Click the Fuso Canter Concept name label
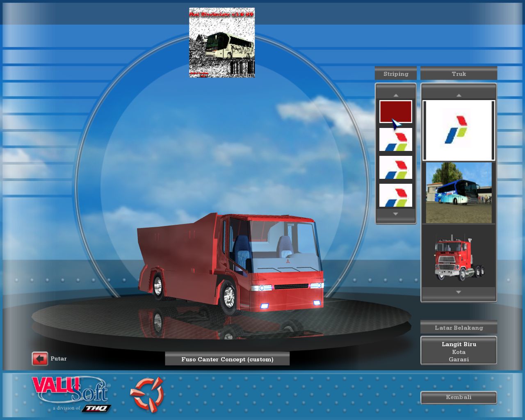Screen dimensions: 525x420 (227, 359)
